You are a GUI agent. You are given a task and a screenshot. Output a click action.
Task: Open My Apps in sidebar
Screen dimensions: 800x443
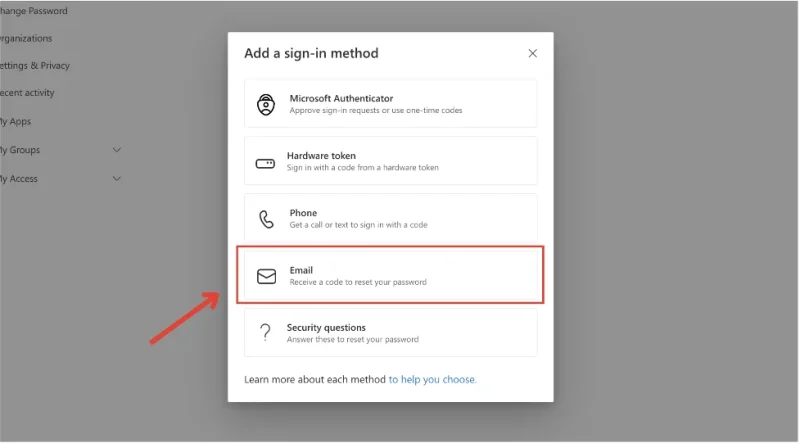(15, 121)
